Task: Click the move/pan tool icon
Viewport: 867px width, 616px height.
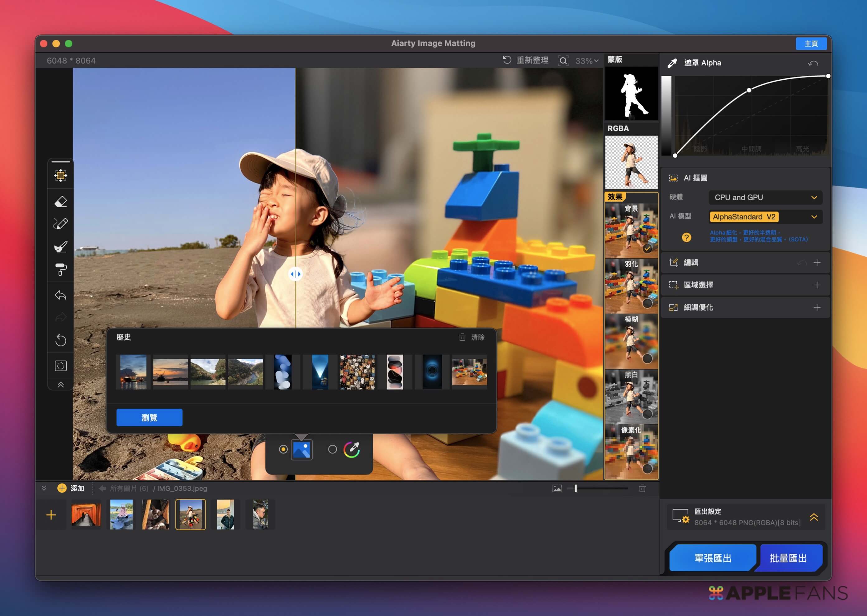Action: coord(61,175)
